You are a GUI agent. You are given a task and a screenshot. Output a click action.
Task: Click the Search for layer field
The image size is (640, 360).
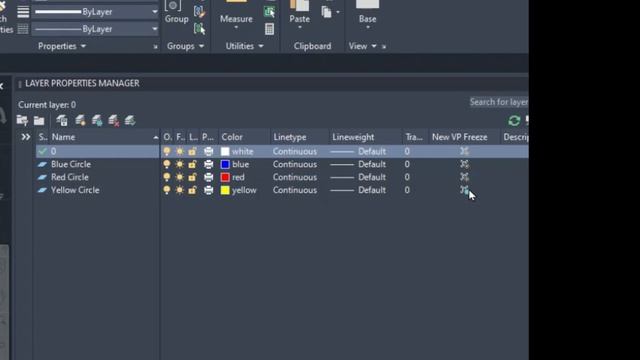pos(498,102)
